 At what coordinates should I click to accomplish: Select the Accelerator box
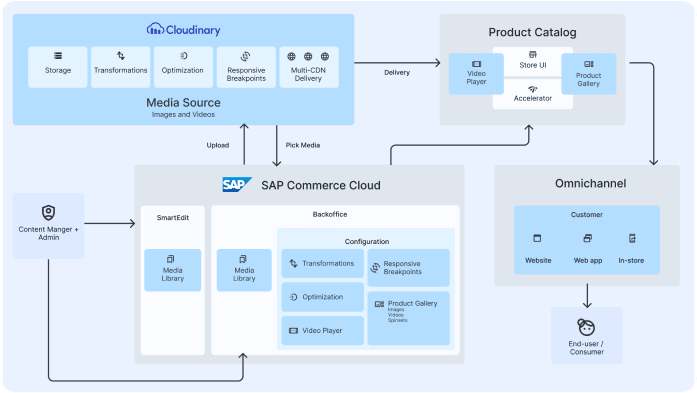(x=533, y=94)
